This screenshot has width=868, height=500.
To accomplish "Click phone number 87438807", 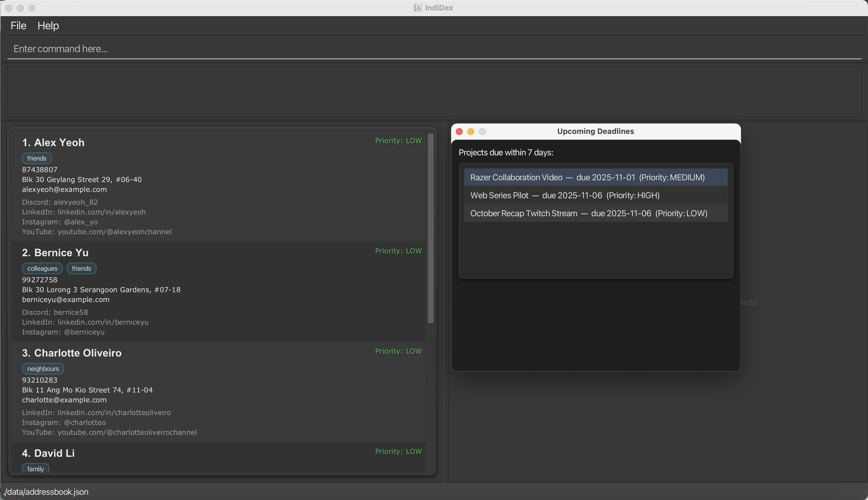I will (x=40, y=170).
